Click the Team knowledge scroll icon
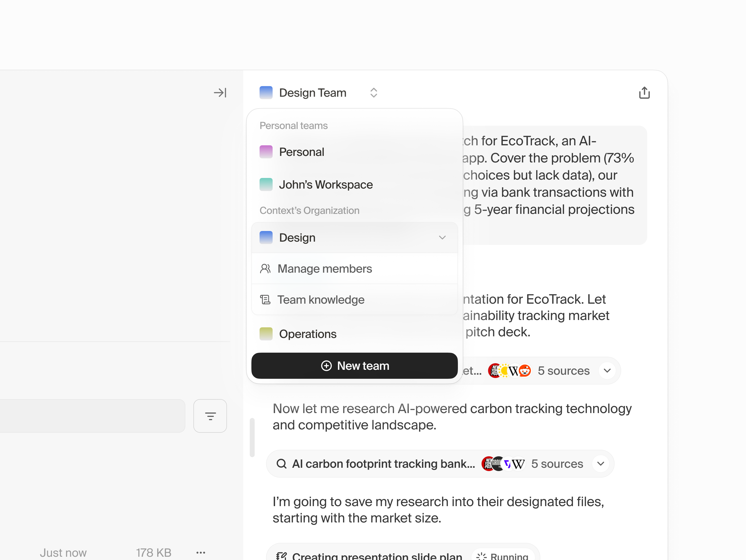Screen dimensions: 746x560 [266, 300]
